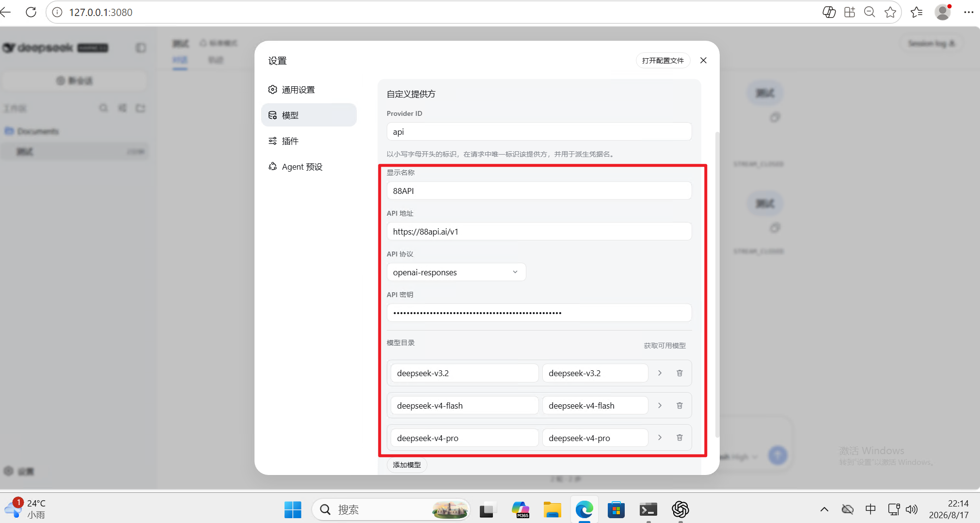
Task: Open the 插件 plugins settings section
Action: [309, 141]
